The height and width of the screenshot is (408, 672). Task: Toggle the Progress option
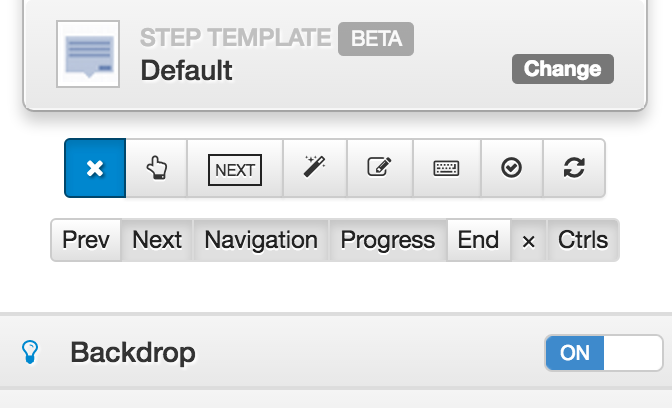pos(388,240)
